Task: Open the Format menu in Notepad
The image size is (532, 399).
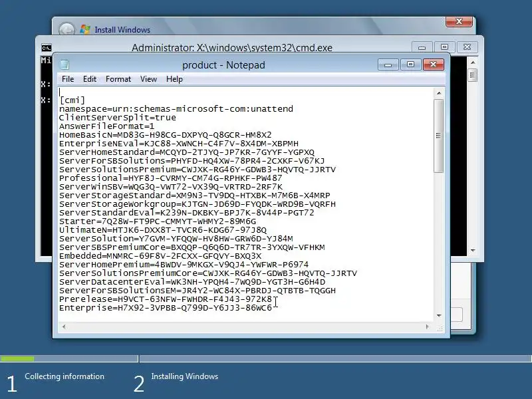Action: (118, 79)
